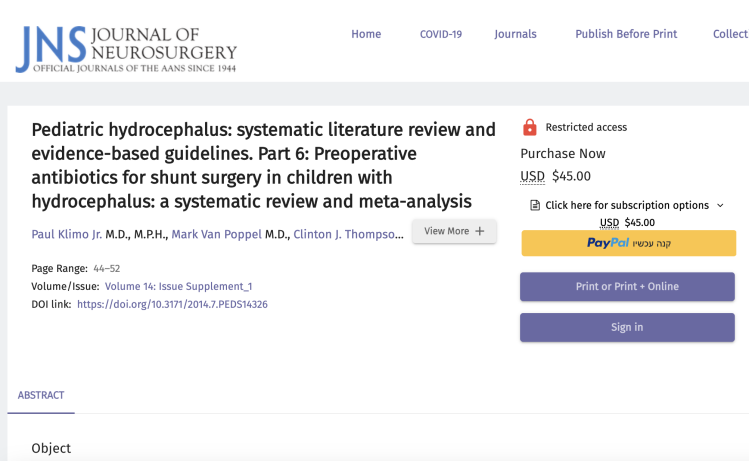Click the JNS Journal of Neurosurgery logo
This screenshot has width=749, height=461.
point(125,46)
